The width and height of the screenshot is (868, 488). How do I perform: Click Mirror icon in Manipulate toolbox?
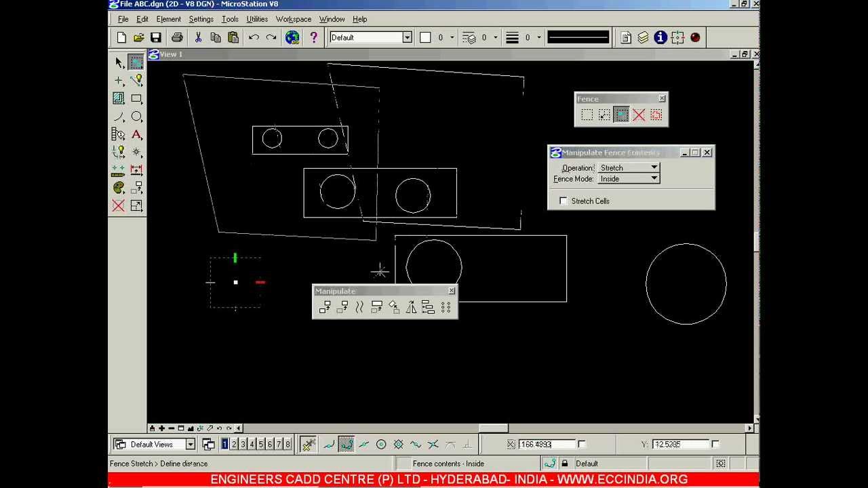click(411, 307)
